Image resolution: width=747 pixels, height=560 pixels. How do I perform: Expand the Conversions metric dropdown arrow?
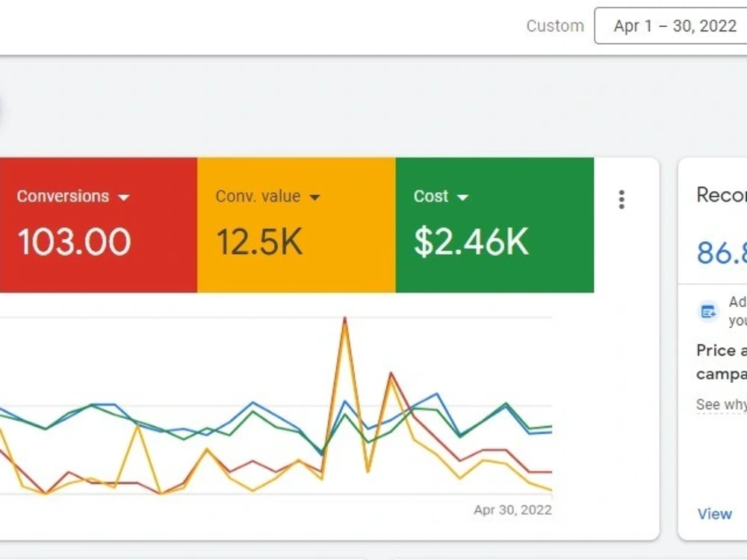click(123, 197)
